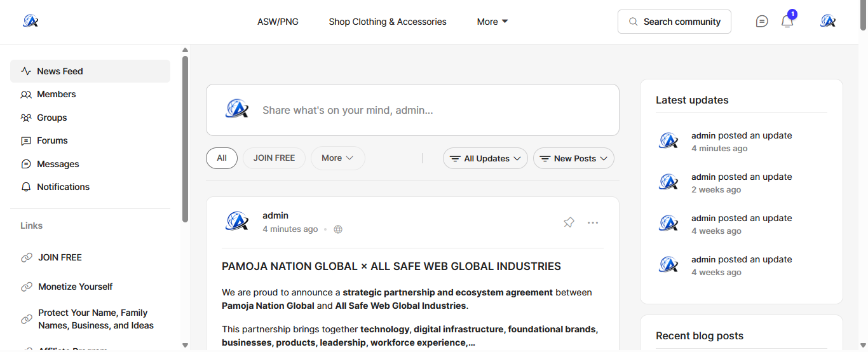Select the JOIN FREE feed tab
This screenshot has height=352, width=868.
pyautogui.click(x=274, y=158)
